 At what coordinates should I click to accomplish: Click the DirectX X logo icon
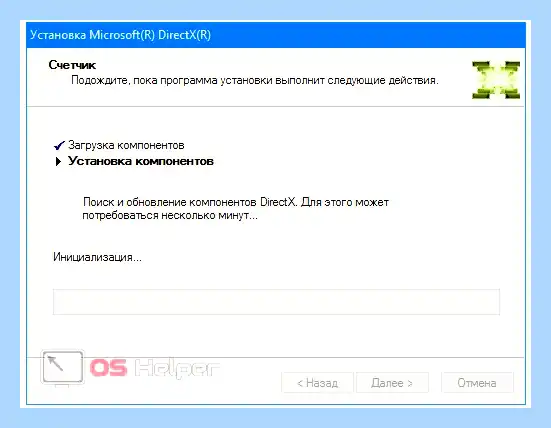coord(496,80)
